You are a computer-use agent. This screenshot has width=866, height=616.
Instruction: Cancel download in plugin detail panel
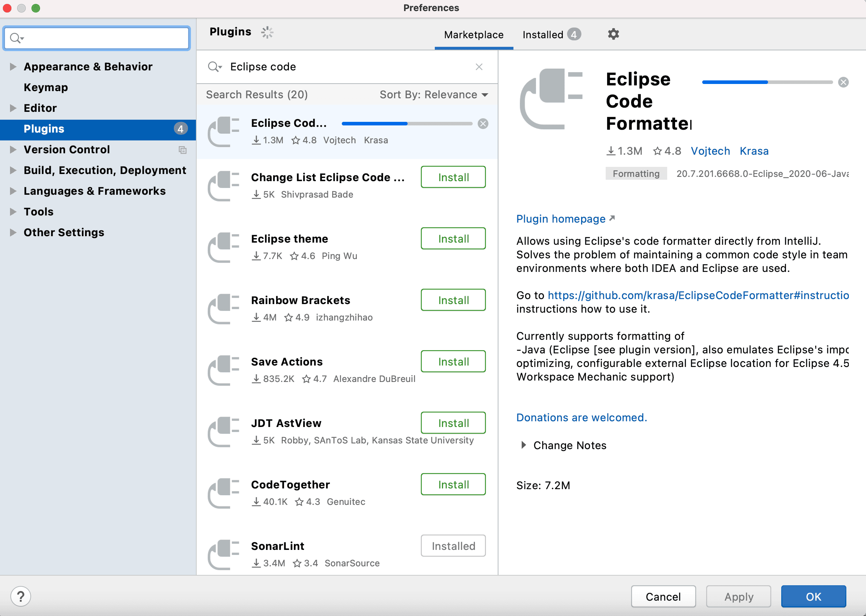(843, 82)
